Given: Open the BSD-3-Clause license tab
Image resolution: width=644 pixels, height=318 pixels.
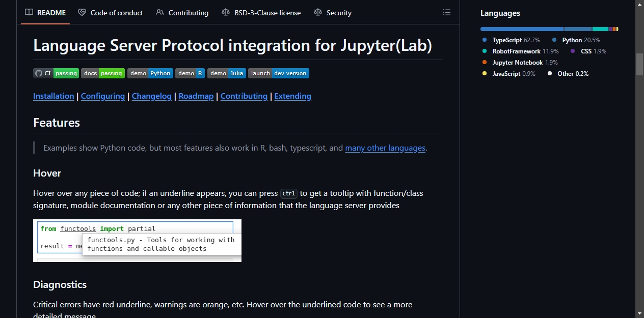Looking at the screenshot, I should point(261,13).
